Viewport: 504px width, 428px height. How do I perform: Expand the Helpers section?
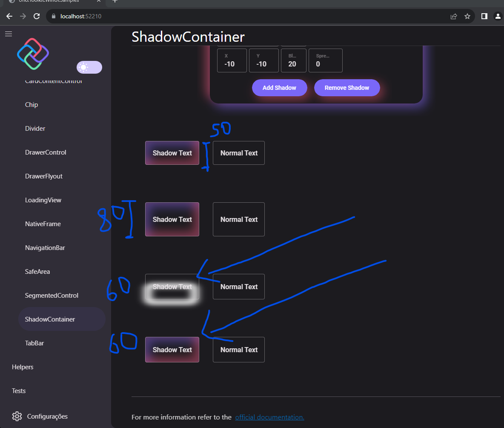click(x=22, y=367)
